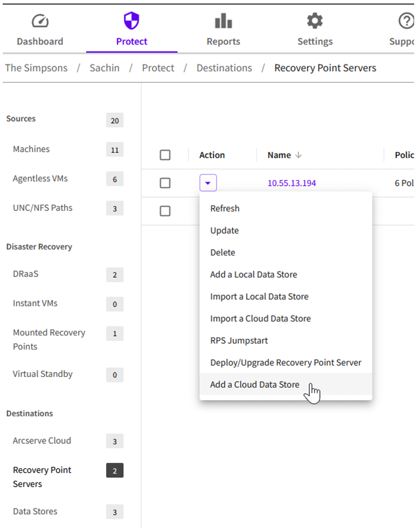
Task: Click the Name column sort arrow
Action: pyautogui.click(x=299, y=155)
